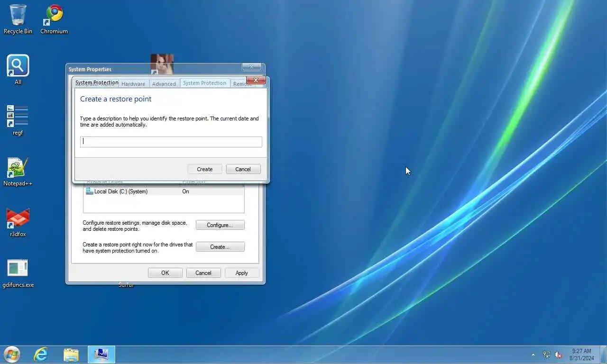Select the r3dfox desktop icon
This screenshot has height=364, width=607.
click(18, 222)
